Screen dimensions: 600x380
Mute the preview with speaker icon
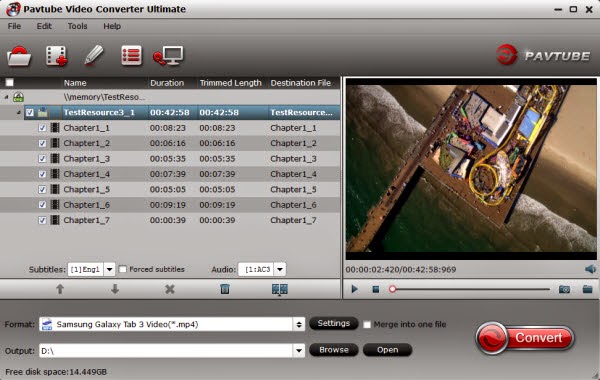[x=590, y=269]
